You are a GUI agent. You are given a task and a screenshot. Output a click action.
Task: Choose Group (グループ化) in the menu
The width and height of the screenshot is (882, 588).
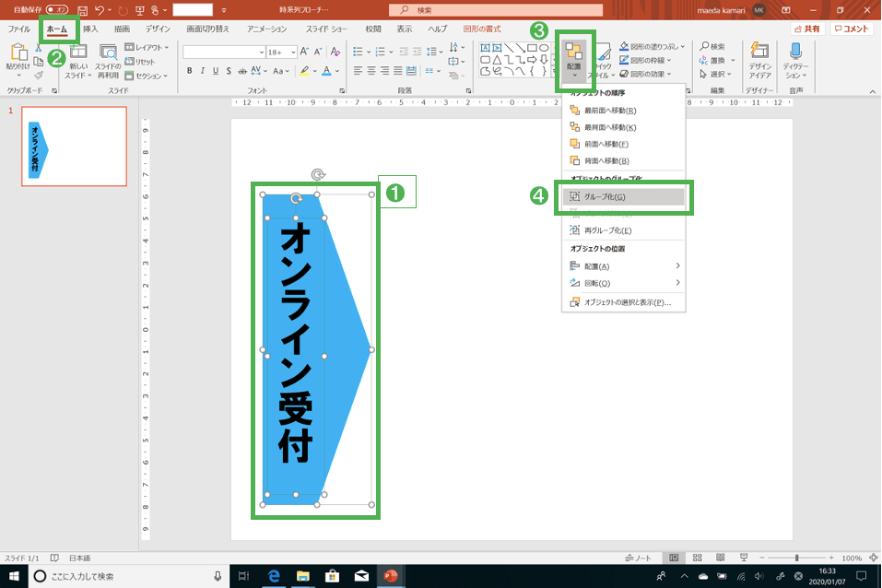[x=624, y=196]
